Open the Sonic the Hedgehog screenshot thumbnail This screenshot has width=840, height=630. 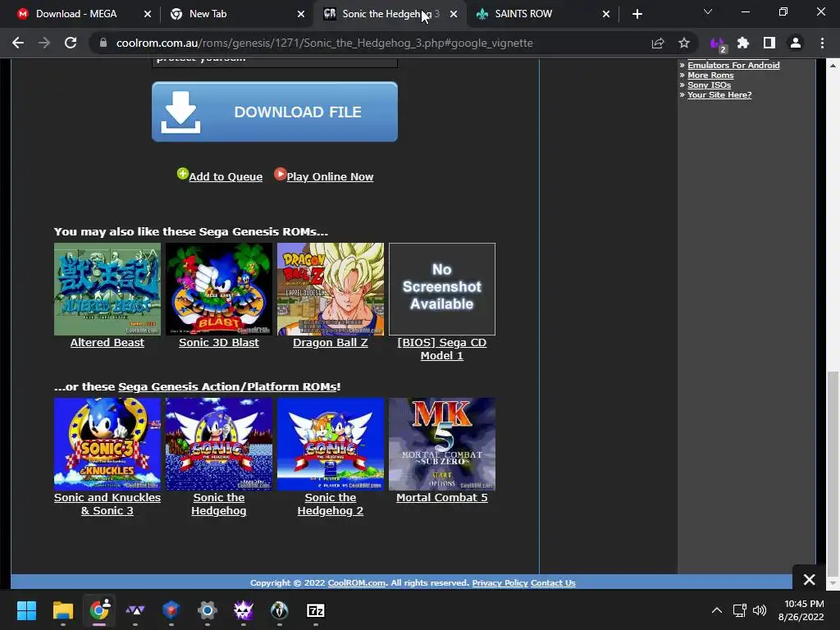[x=218, y=444]
